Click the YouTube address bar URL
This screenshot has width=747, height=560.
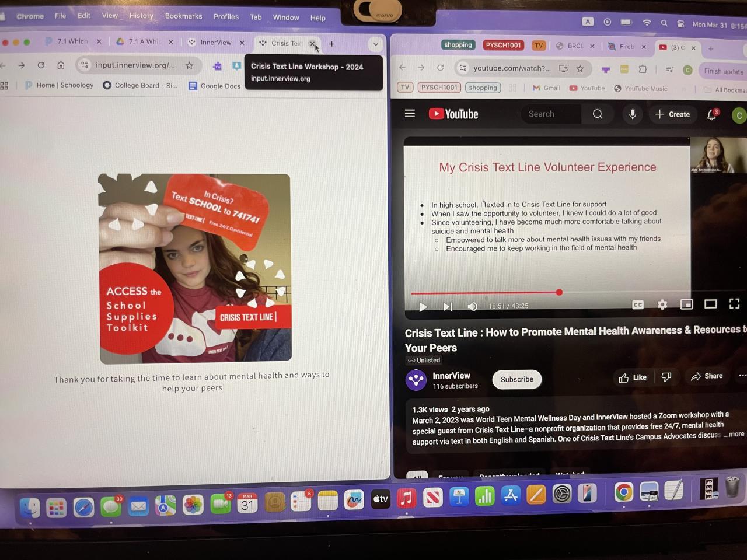512,68
